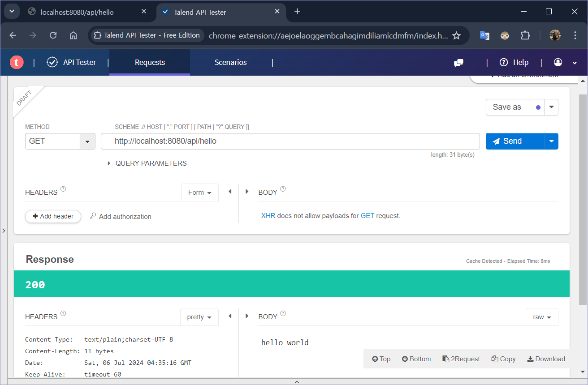The image size is (588, 385).
Task: Switch to the Requests tab
Action: point(150,62)
